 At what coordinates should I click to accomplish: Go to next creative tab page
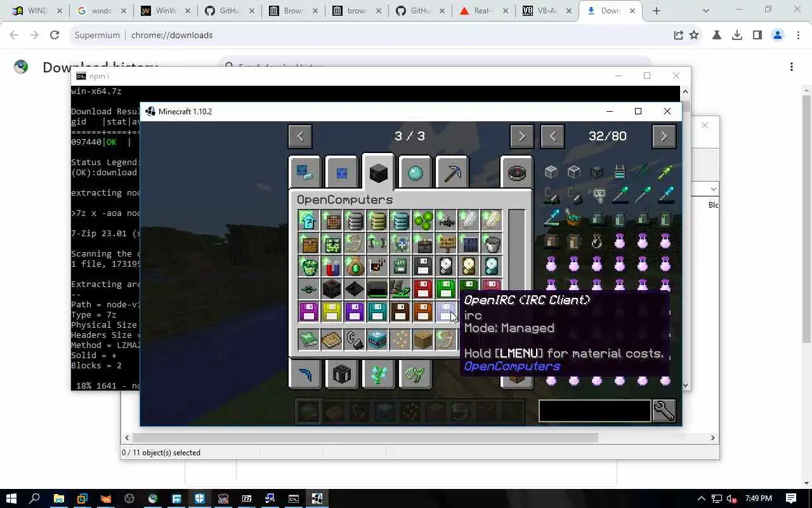(x=521, y=136)
